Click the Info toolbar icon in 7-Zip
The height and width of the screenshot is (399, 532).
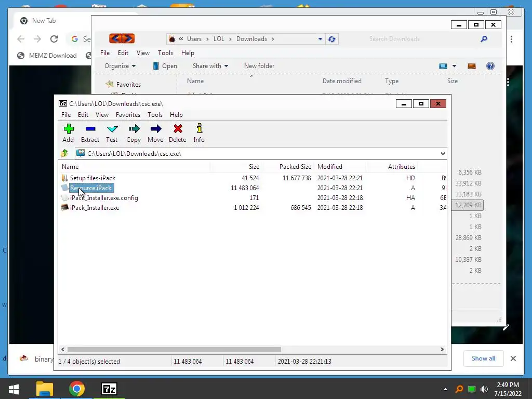point(199,128)
